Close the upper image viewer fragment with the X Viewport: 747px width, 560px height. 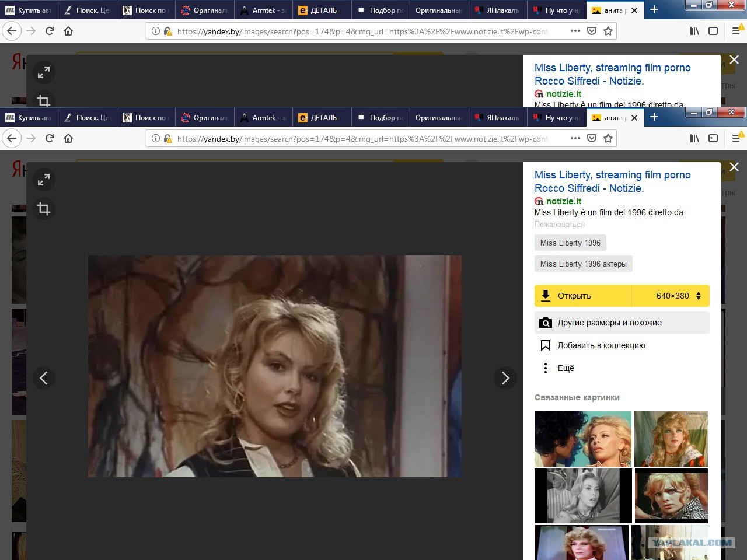point(734,60)
